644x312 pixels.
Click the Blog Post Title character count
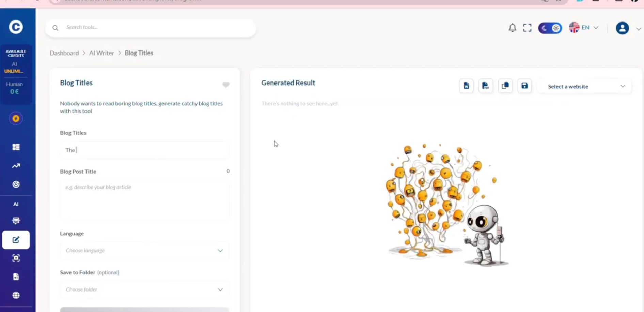click(228, 171)
